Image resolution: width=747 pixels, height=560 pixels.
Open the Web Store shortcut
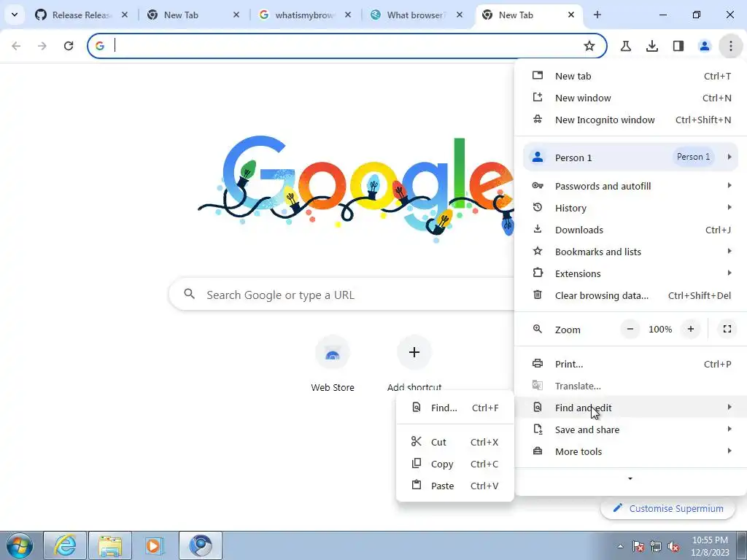click(333, 363)
